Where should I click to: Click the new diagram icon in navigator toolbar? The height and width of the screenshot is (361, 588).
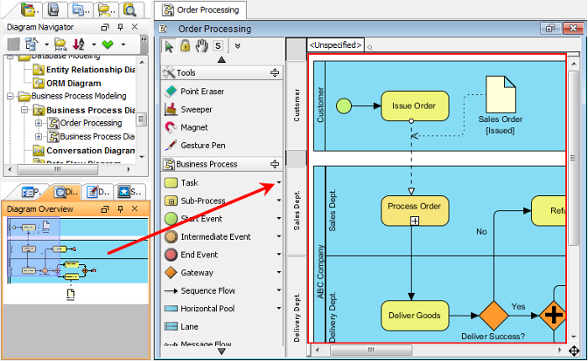(32, 44)
